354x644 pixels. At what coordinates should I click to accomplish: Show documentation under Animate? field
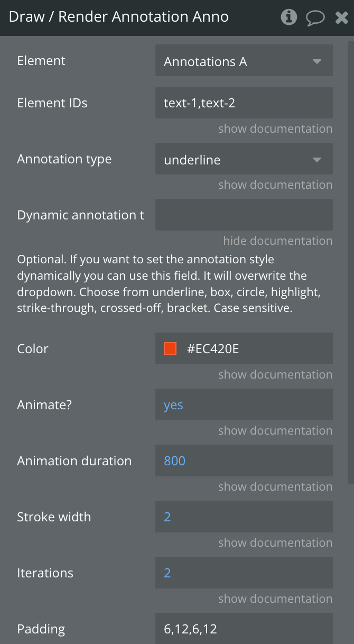(x=275, y=430)
